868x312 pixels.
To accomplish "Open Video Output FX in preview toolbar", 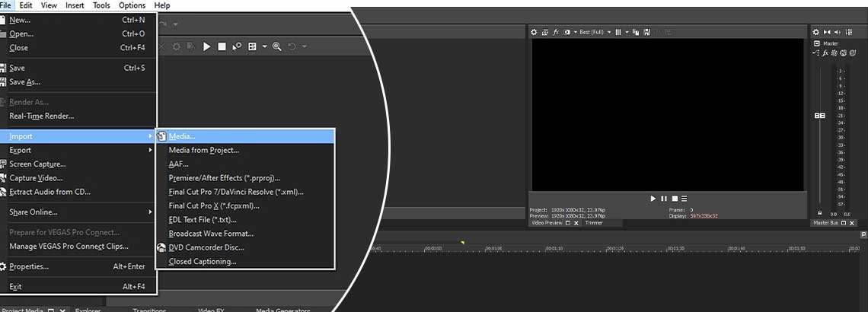I will pos(555,32).
